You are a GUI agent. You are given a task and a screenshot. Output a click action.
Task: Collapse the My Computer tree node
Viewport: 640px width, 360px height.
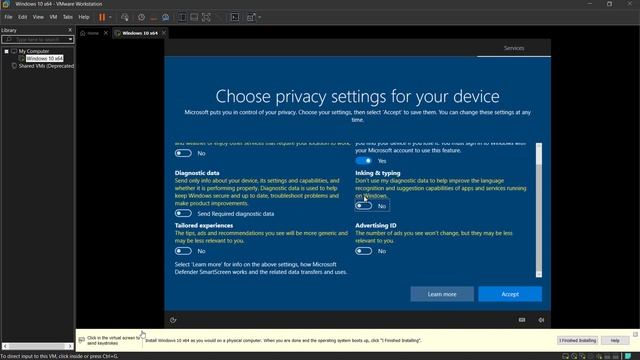click(7, 51)
